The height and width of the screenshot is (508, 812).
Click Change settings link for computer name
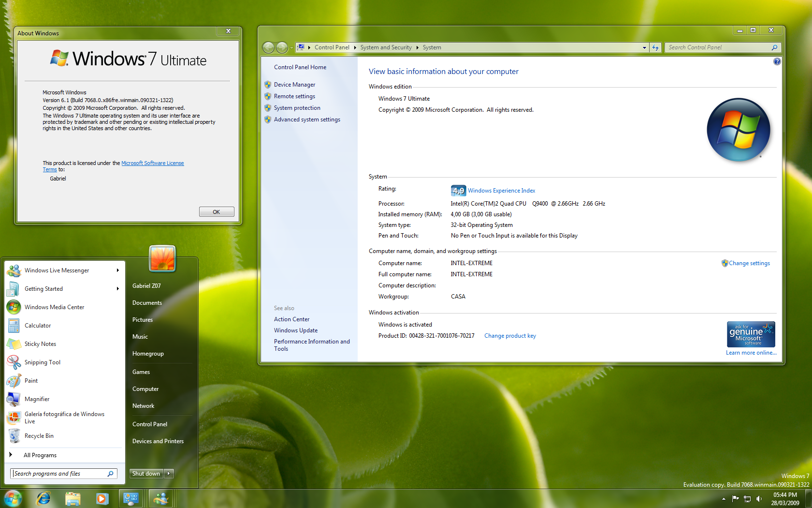click(x=749, y=263)
